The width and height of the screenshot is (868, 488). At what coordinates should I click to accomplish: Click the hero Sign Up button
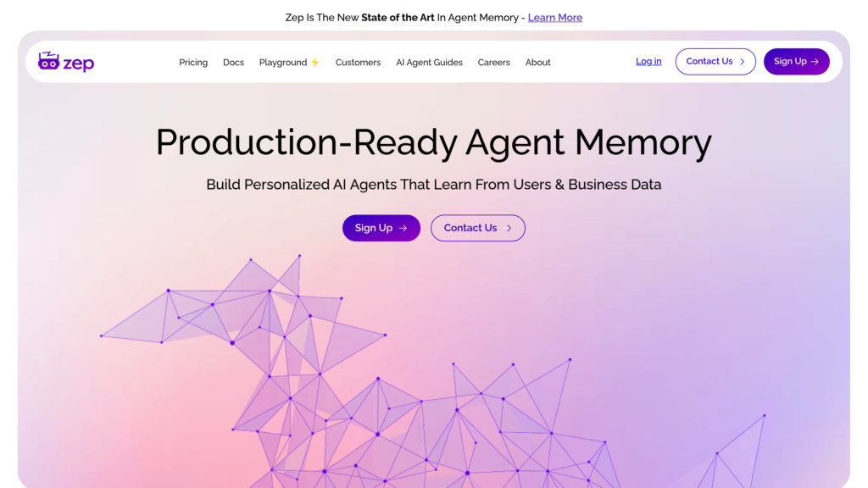tap(381, 228)
